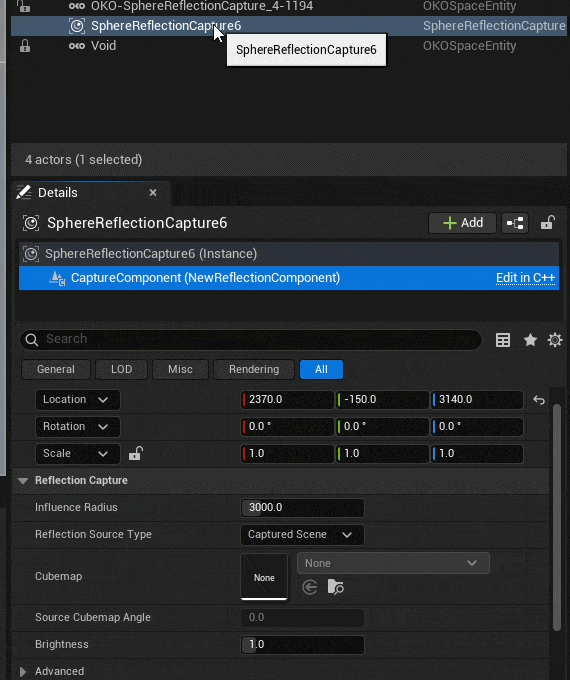Image resolution: width=570 pixels, height=680 pixels.
Task: Click the Influence Radius label
Action: coord(76,507)
